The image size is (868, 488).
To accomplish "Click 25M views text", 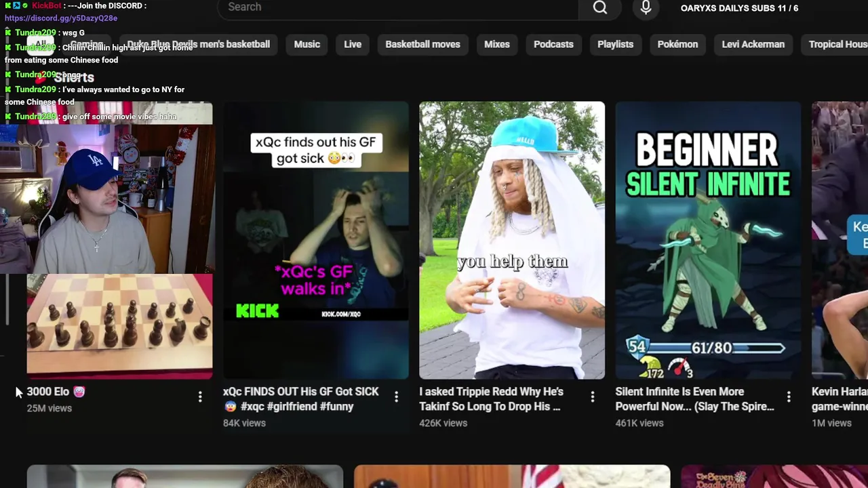I will 49,408.
